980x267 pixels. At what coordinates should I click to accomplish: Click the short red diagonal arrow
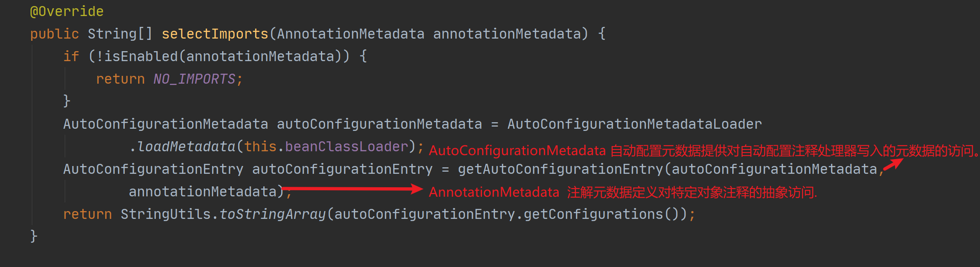pyautogui.click(x=893, y=165)
